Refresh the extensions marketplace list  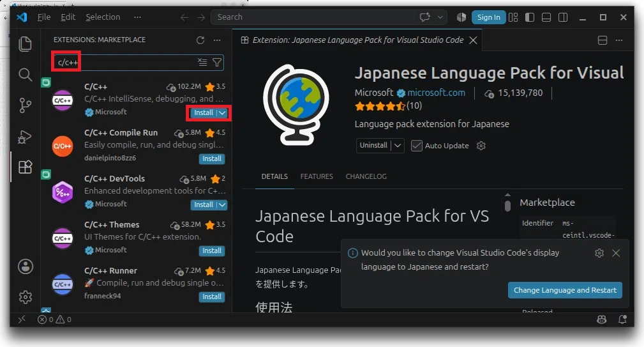click(200, 40)
